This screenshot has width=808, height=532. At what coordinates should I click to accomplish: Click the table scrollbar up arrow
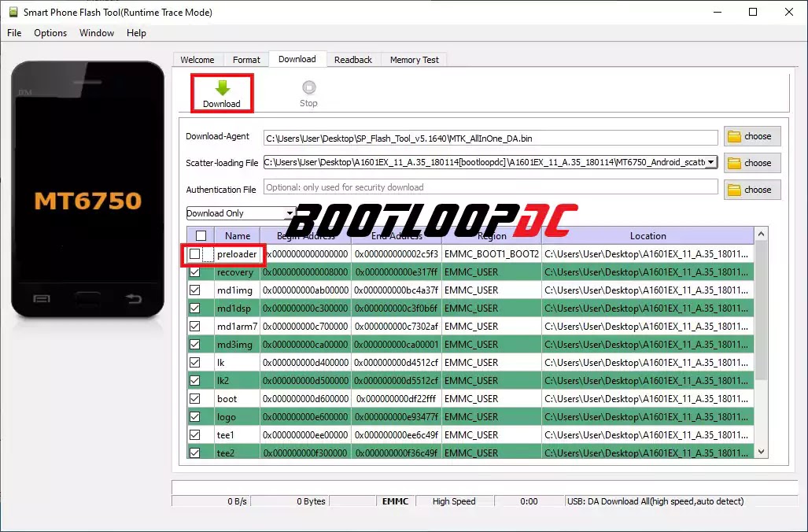pos(761,234)
